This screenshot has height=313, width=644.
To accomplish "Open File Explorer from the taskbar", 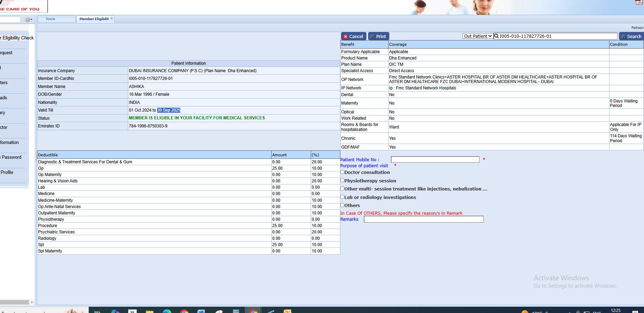I will click(149, 312).
